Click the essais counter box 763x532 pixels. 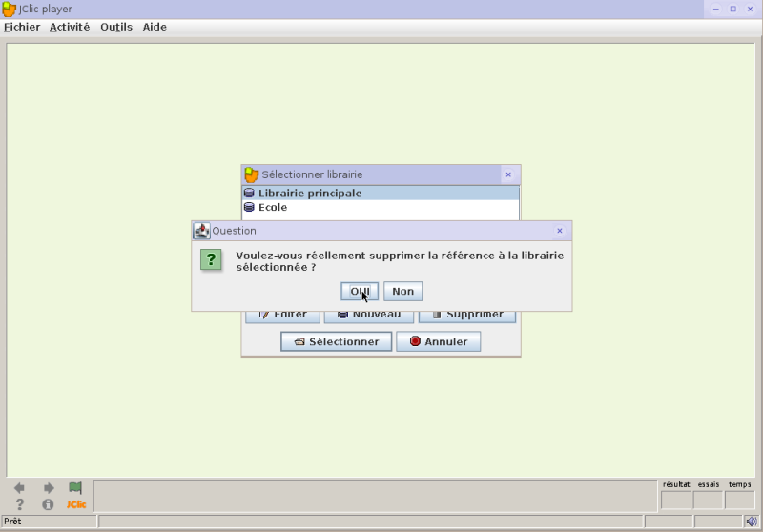tap(708, 500)
